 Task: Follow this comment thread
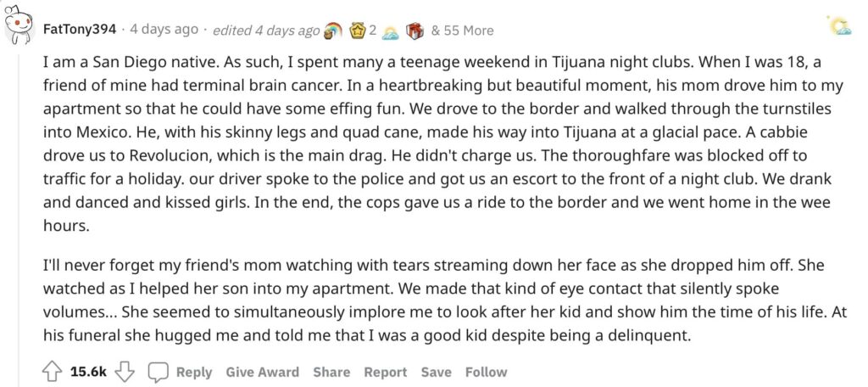pos(486,372)
